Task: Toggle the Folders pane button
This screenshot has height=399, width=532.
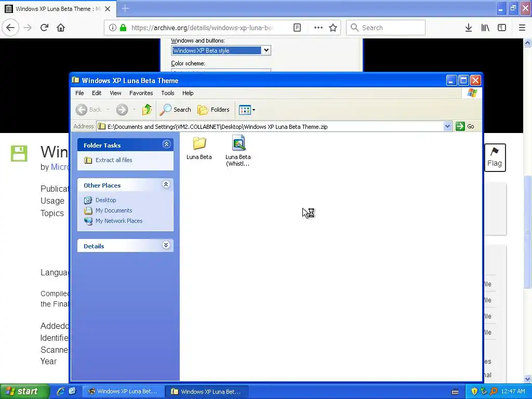Action: (x=214, y=110)
